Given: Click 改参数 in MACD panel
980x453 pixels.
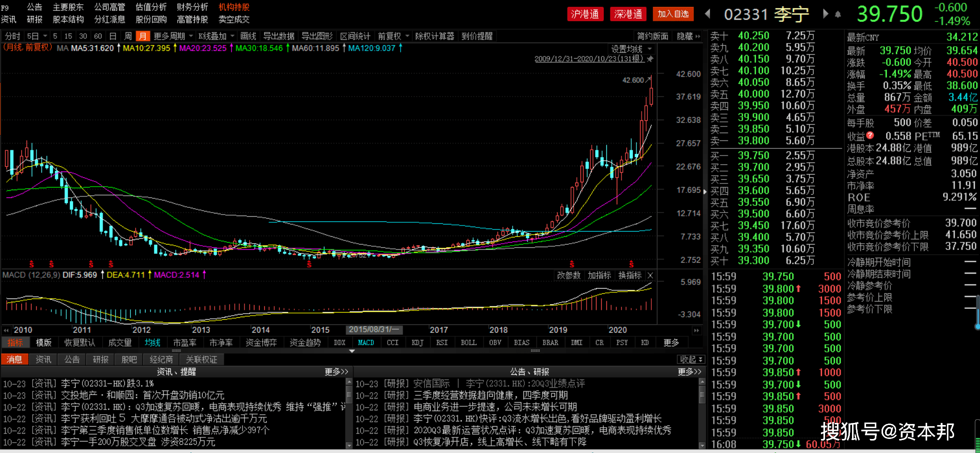Looking at the screenshot, I should (x=569, y=275).
